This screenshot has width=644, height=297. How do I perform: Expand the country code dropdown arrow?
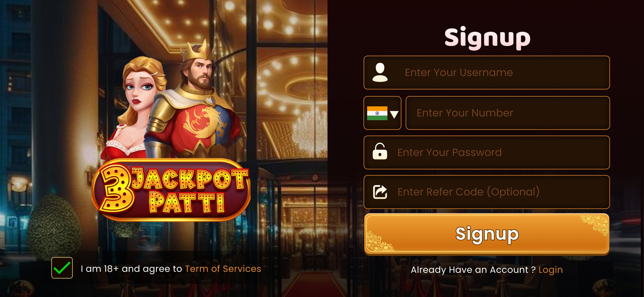pyautogui.click(x=394, y=114)
